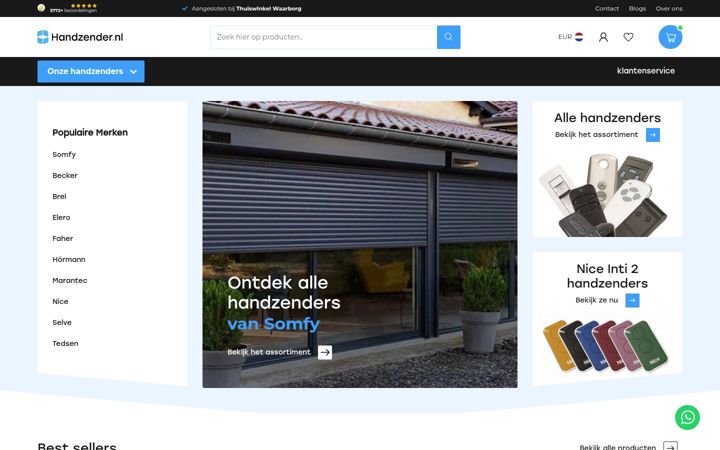Image resolution: width=720 pixels, height=450 pixels.
Task: Open the Contact link
Action: [607, 8]
